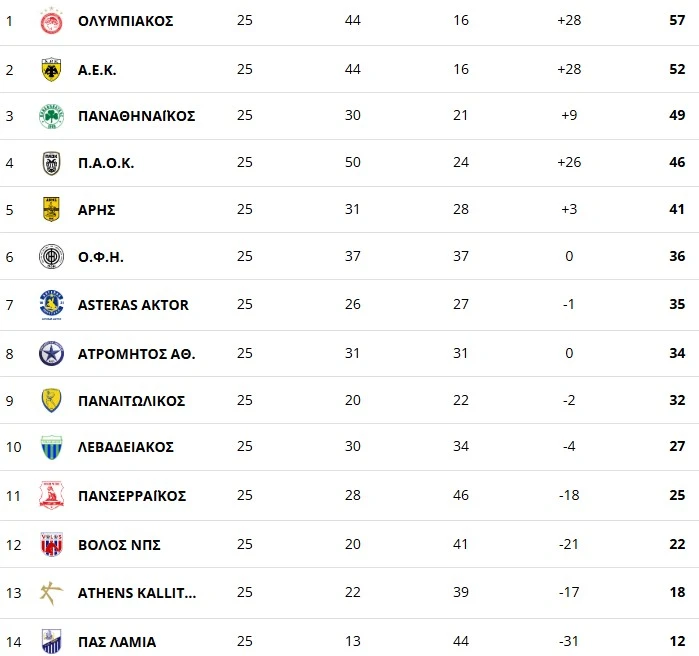
Task: Click Olympiakos points total 57
Action: (x=677, y=21)
